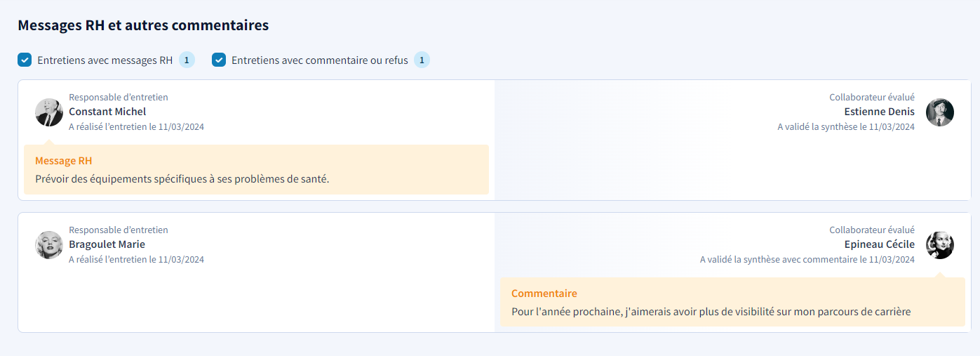Click the Commentaire orange heading
The height and width of the screenshot is (356, 980).
pos(544,294)
